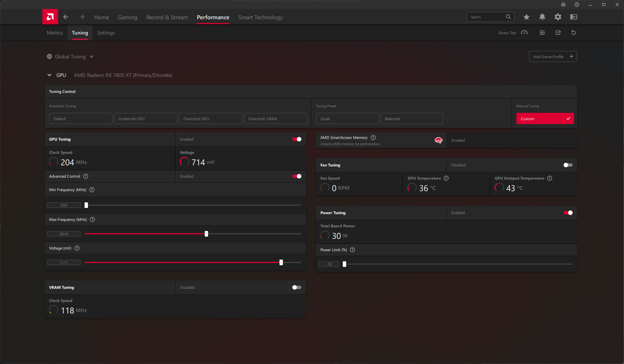Open settings gear icon
The height and width of the screenshot is (364, 624).
tap(558, 17)
